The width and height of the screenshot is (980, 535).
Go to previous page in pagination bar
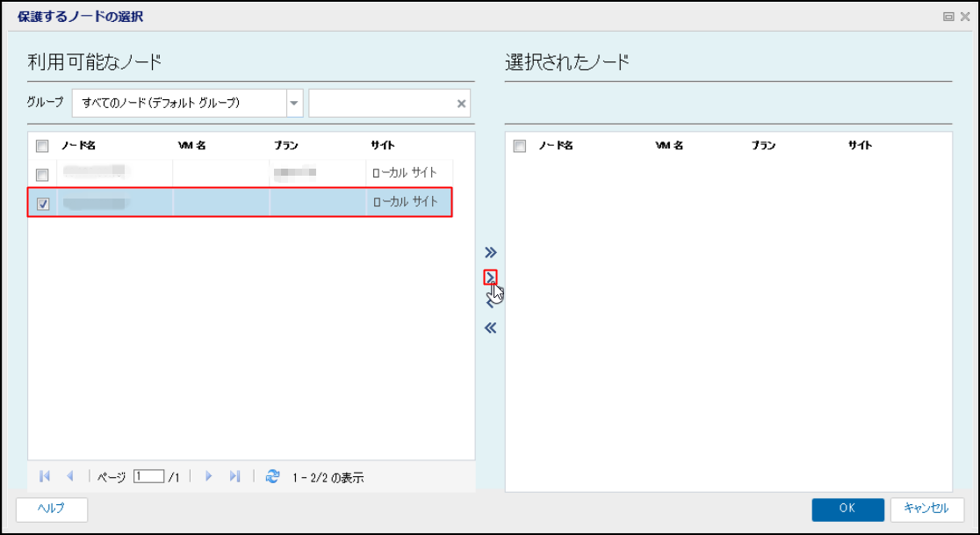click(x=70, y=476)
